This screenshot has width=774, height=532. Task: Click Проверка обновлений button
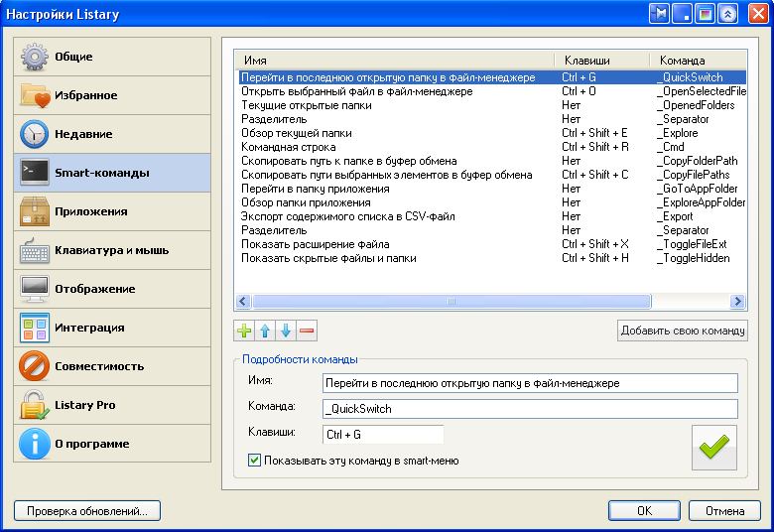[87, 511]
